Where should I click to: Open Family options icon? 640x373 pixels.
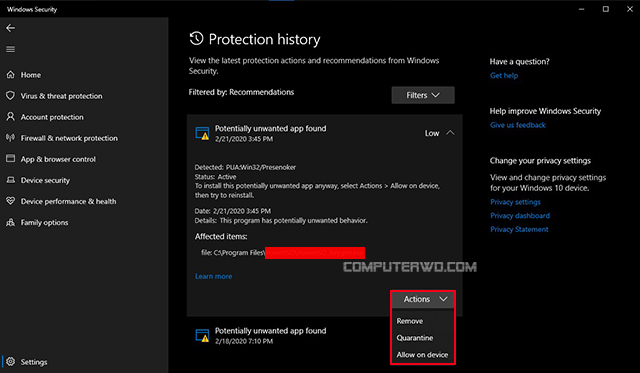click(x=10, y=222)
